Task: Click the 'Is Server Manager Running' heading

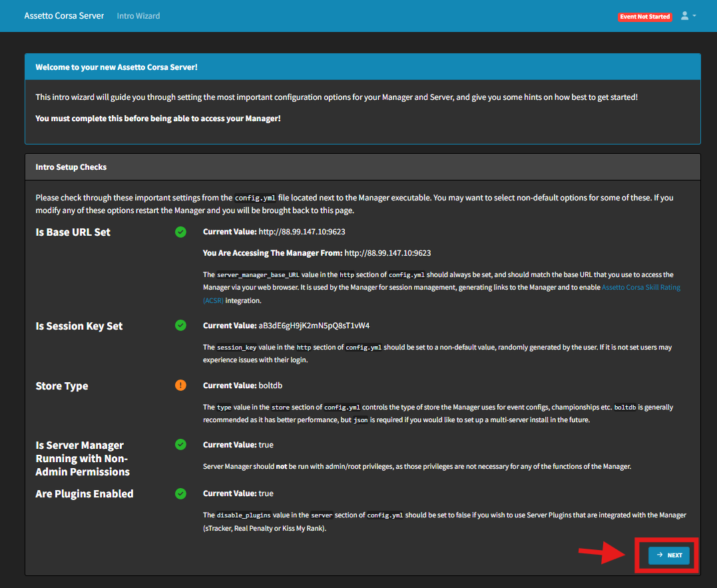Action: (x=83, y=459)
